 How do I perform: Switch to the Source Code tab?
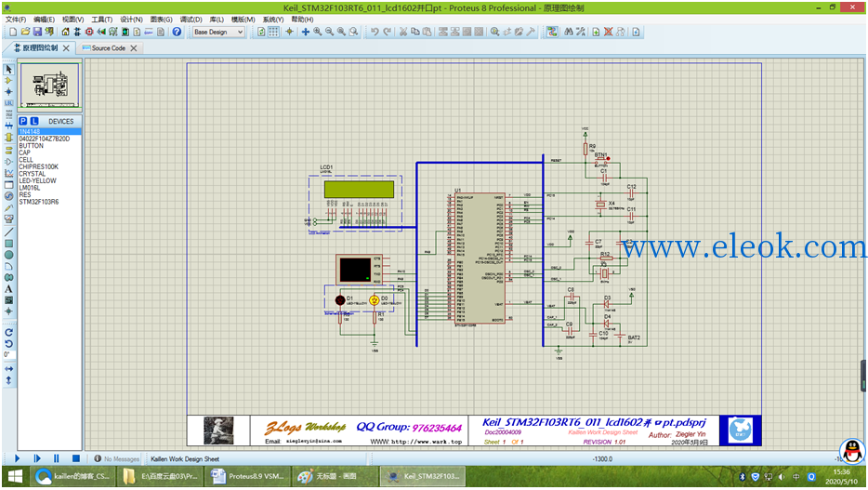109,48
